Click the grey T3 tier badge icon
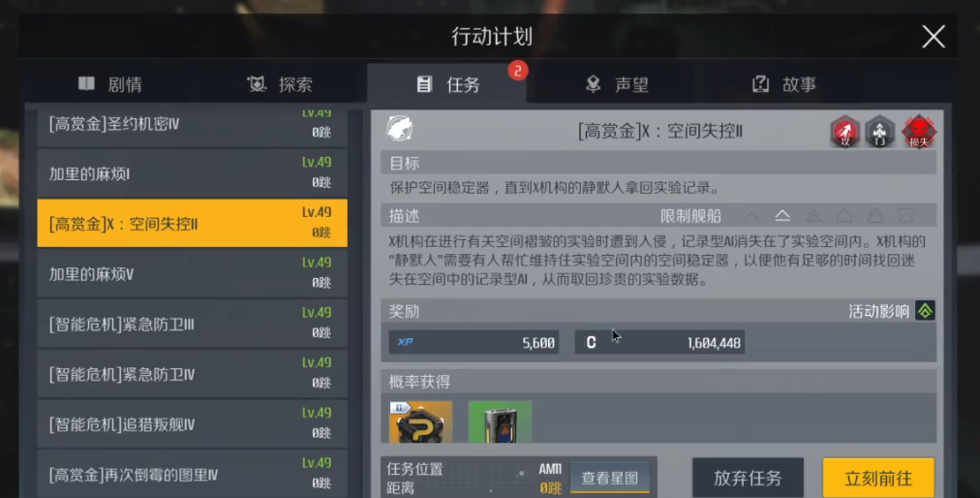This screenshot has width=980, height=498. click(x=880, y=132)
